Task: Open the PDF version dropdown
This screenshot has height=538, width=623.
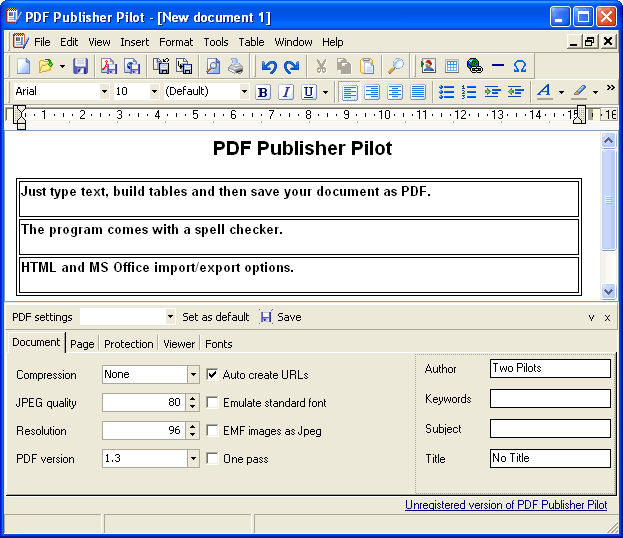Action: (193, 459)
